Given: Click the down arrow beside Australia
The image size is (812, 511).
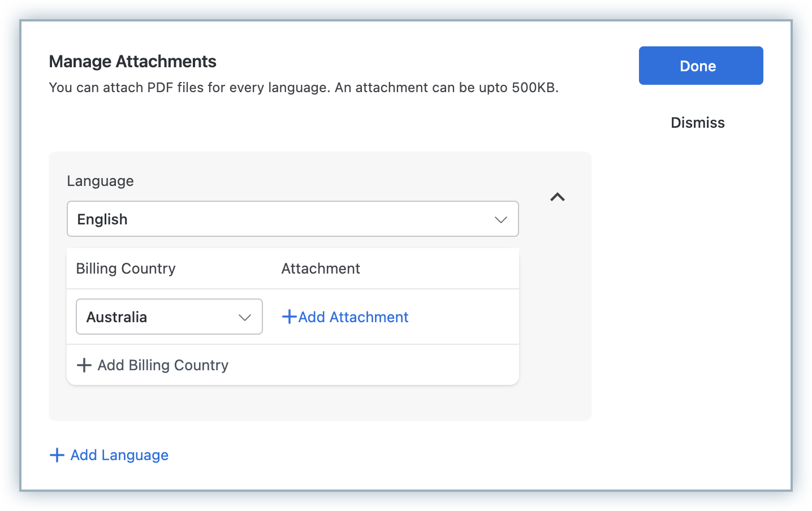Looking at the screenshot, I should tap(244, 317).
